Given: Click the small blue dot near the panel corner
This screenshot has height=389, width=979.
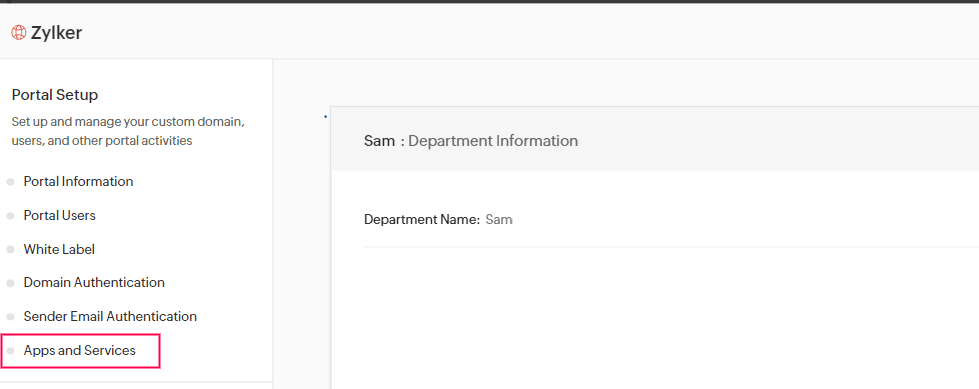Looking at the screenshot, I should pos(325,116).
